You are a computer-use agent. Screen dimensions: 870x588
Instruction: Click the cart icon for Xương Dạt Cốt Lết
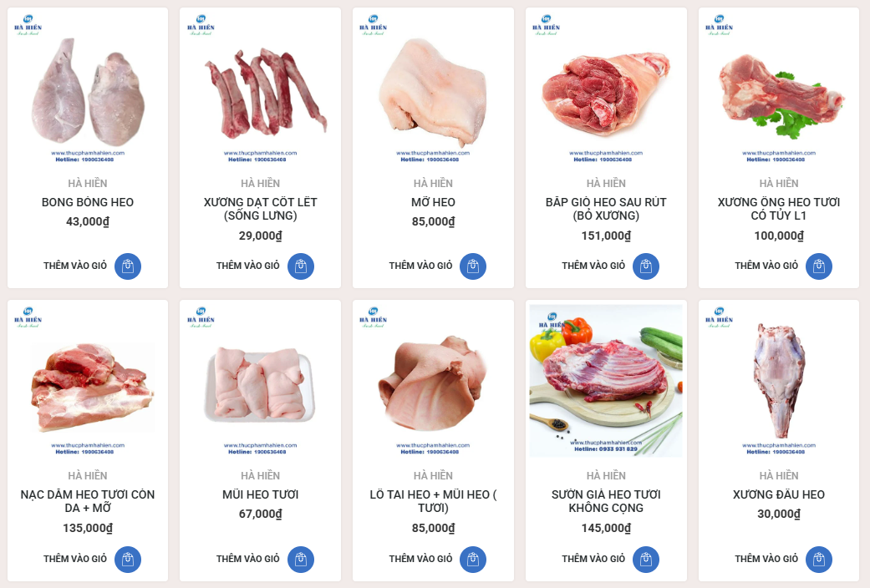click(x=301, y=266)
